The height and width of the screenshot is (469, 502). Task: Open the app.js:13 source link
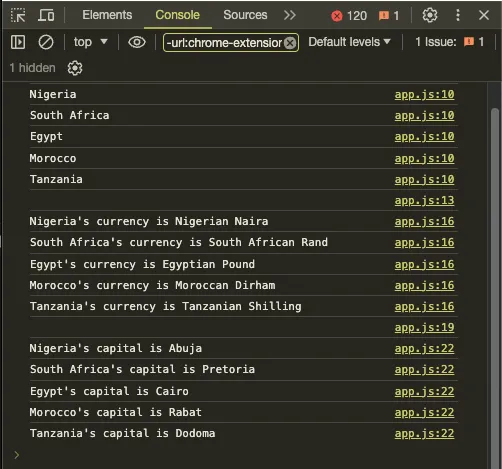pyautogui.click(x=424, y=201)
